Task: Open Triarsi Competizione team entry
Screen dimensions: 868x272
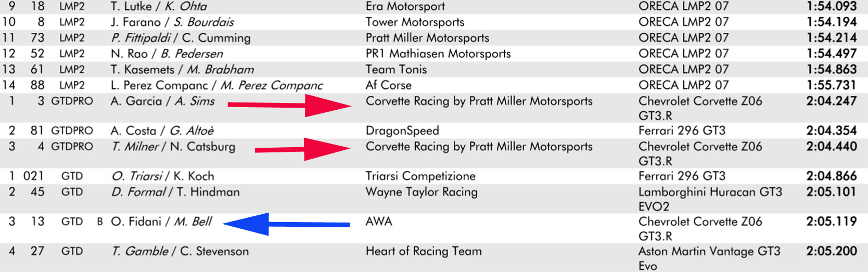Action: pyautogui.click(x=420, y=176)
